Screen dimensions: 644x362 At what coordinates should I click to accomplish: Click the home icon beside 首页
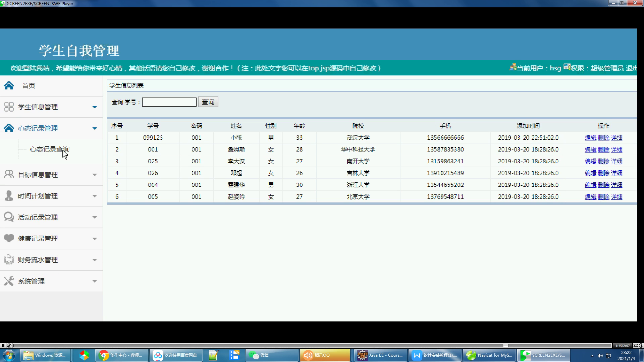(x=9, y=85)
